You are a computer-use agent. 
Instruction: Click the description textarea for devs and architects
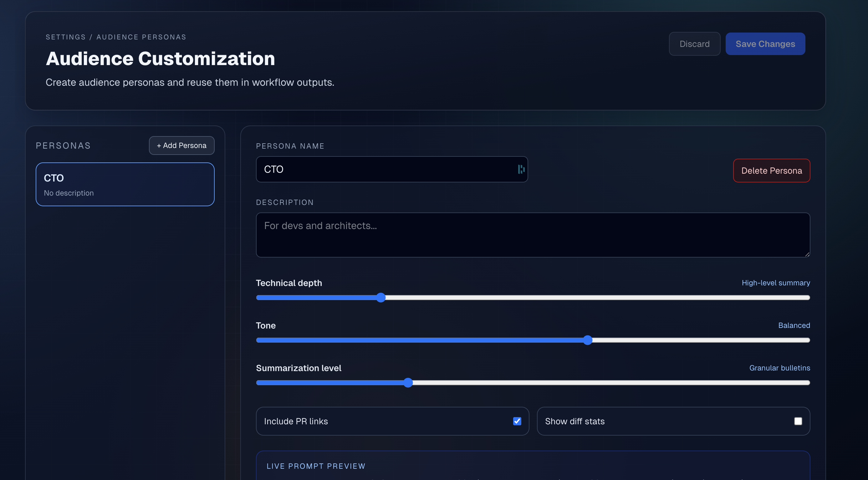point(532,235)
